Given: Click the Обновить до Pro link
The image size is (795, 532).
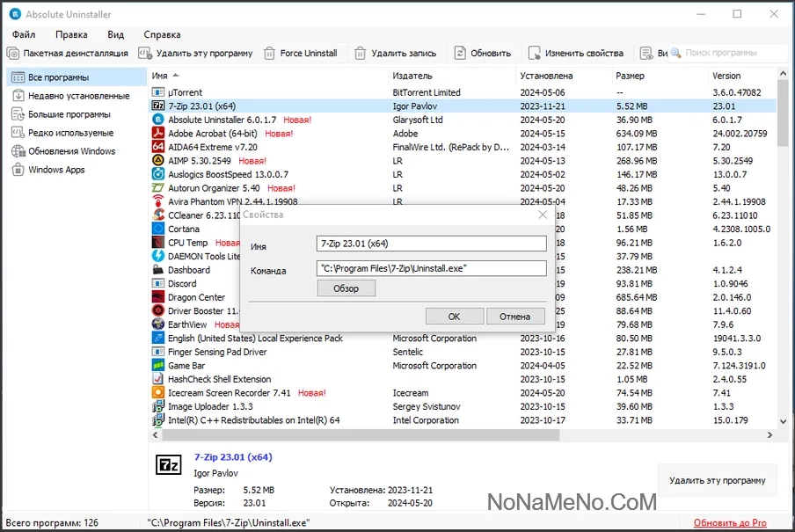Looking at the screenshot, I should click(x=729, y=523).
